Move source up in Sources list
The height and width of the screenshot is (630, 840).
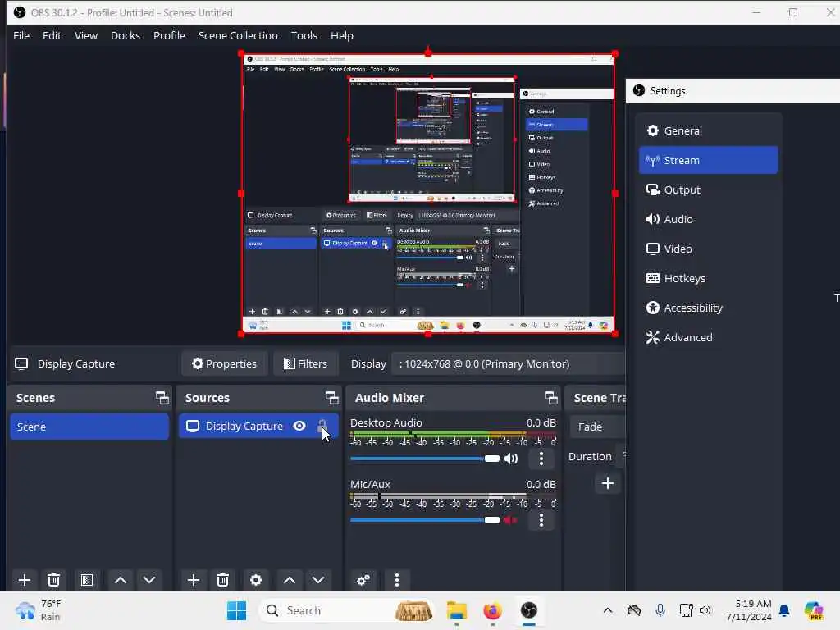pyautogui.click(x=290, y=580)
